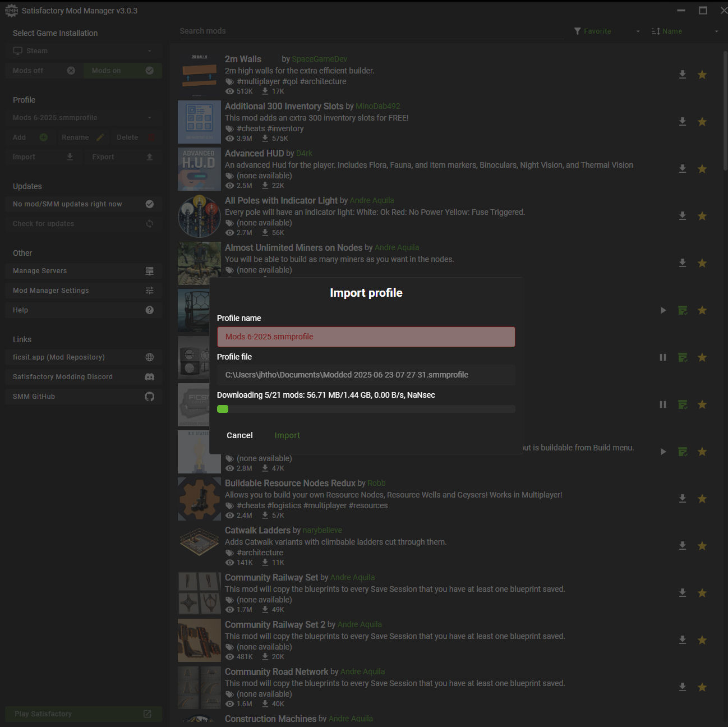Switch to Mods off

(44, 71)
